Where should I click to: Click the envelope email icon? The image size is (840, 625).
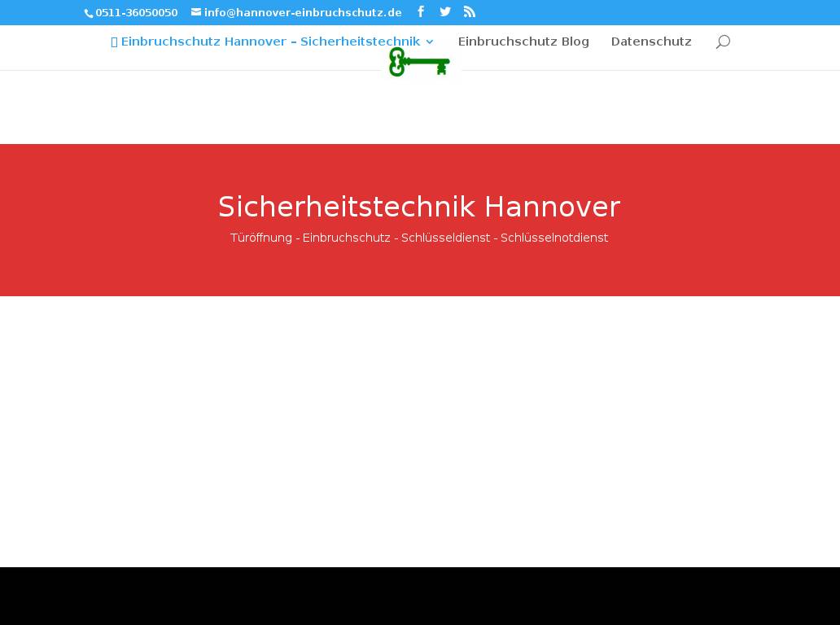(196, 12)
